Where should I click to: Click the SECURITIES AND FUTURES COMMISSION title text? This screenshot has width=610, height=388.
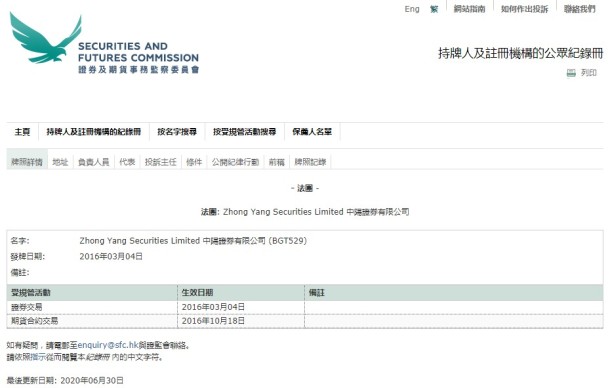(x=138, y=52)
